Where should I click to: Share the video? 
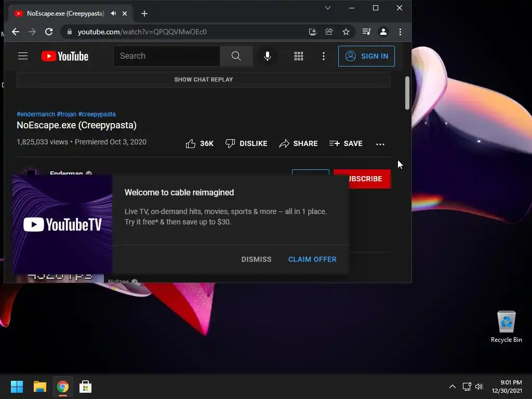click(x=298, y=143)
